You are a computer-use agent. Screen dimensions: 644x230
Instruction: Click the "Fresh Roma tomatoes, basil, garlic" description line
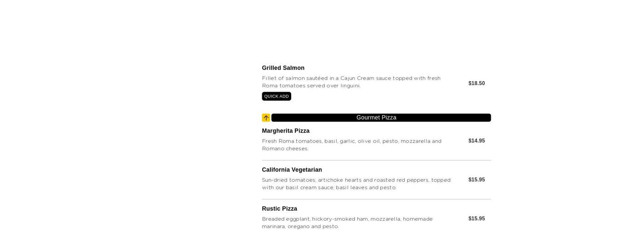tap(351, 141)
